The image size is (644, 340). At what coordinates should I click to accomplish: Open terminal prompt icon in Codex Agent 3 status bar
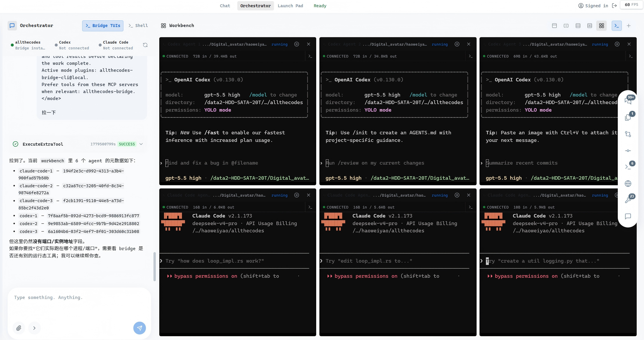pyautogui.click(x=631, y=56)
